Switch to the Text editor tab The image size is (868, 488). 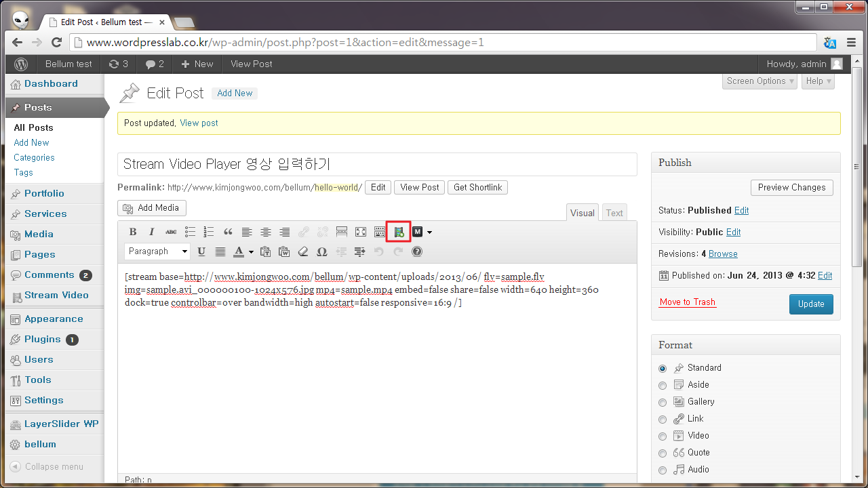pos(614,212)
